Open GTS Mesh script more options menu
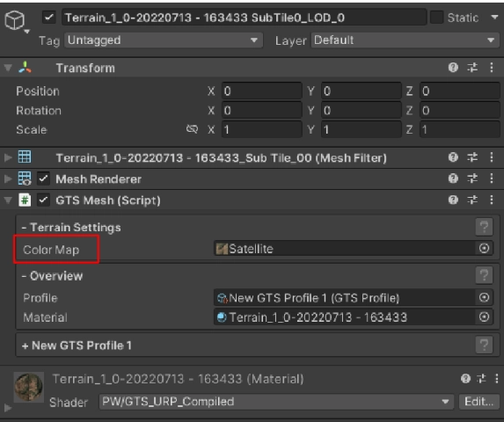 coord(492,200)
